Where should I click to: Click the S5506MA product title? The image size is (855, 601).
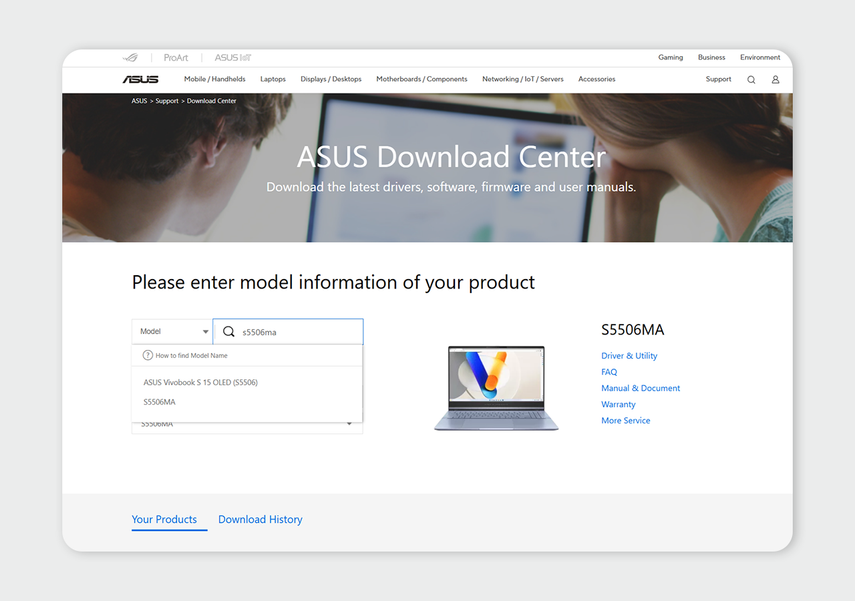pos(633,330)
